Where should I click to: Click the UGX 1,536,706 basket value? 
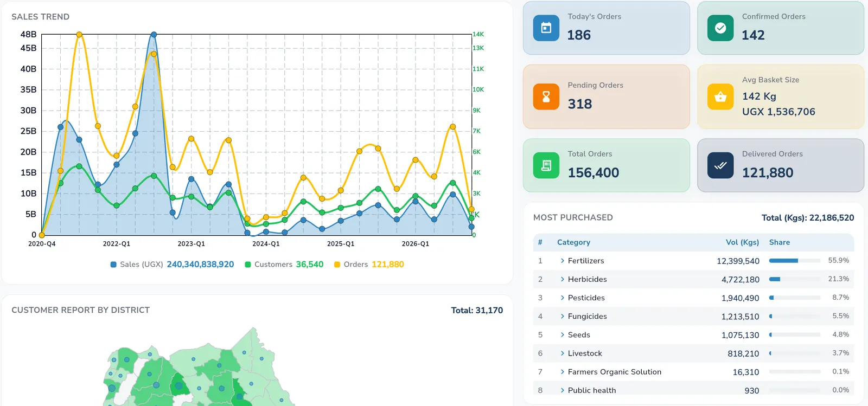point(778,112)
